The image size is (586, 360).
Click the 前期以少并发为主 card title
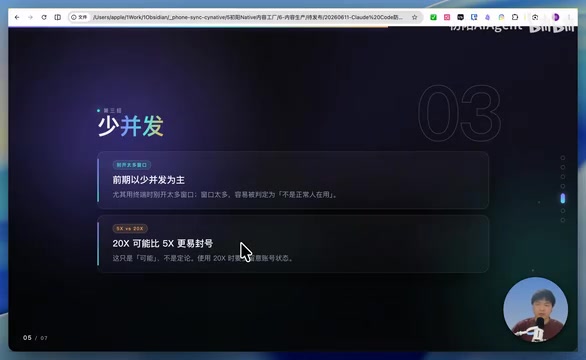click(148, 180)
